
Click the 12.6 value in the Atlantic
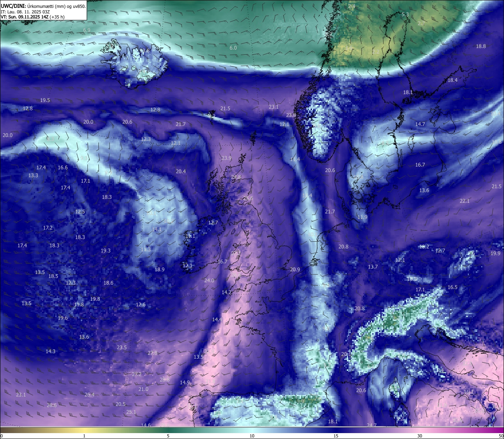141,304
